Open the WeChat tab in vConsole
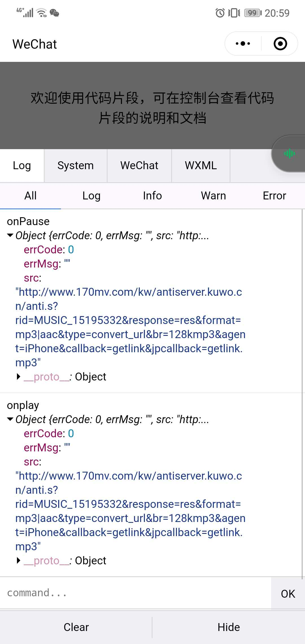Viewport: 305px width, 644px height. (x=139, y=166)
